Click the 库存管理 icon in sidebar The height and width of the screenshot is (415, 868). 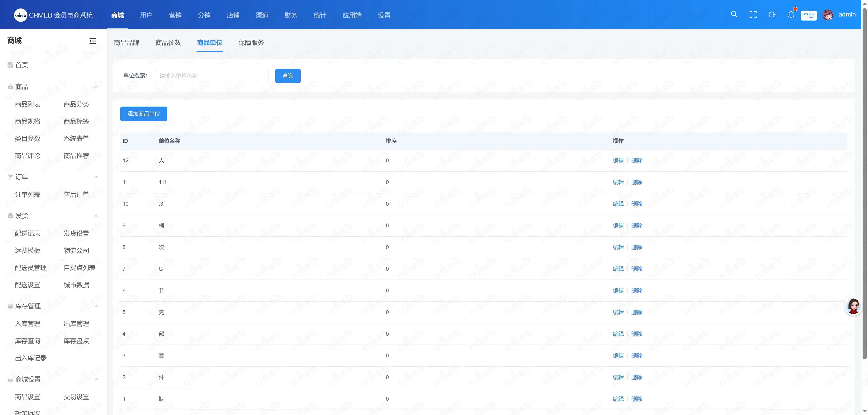[10, 306]
